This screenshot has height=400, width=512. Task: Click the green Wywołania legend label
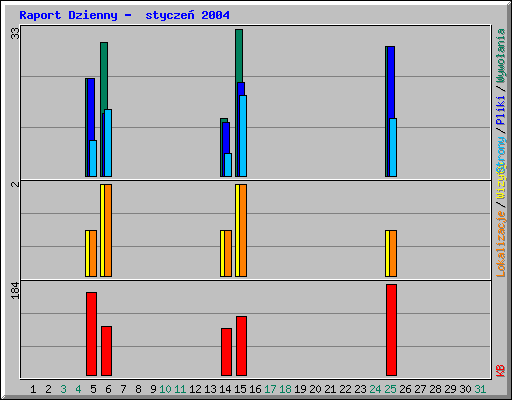point(501,56)
